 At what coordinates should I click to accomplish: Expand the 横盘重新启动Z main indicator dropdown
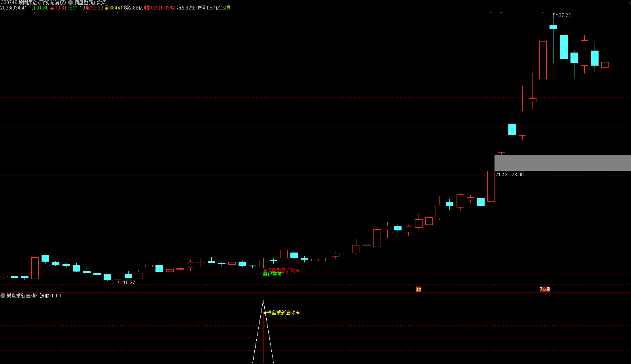[x=70, y=2]
